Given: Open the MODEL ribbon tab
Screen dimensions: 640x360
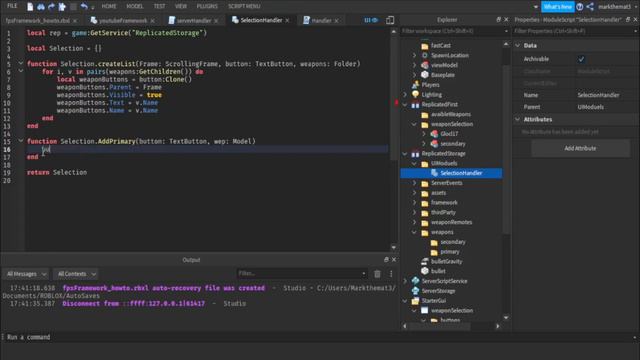Looking at the screenshot, I should click(x=135, y=6).
